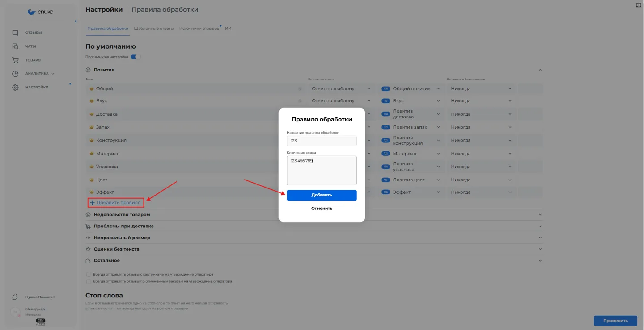Open the Никогда dropdown in Вкус row
644x330 pixels.
click(481, 100)
